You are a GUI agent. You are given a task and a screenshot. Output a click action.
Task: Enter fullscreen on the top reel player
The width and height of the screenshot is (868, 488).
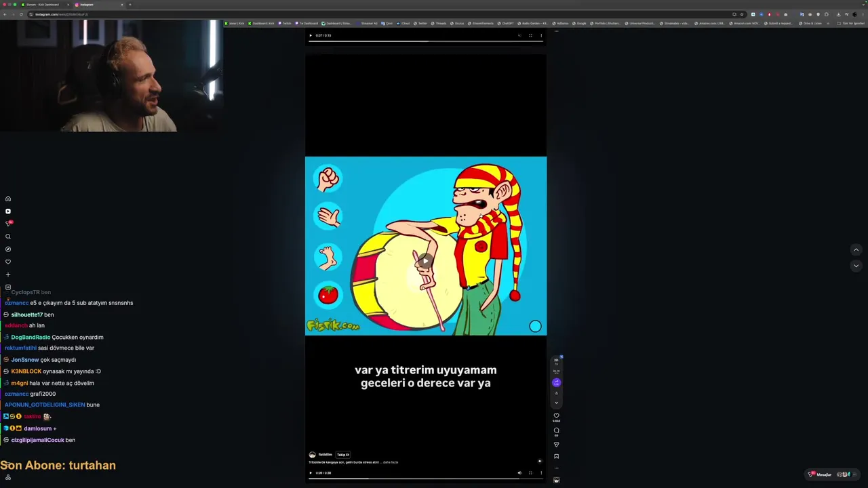[530, 35]
